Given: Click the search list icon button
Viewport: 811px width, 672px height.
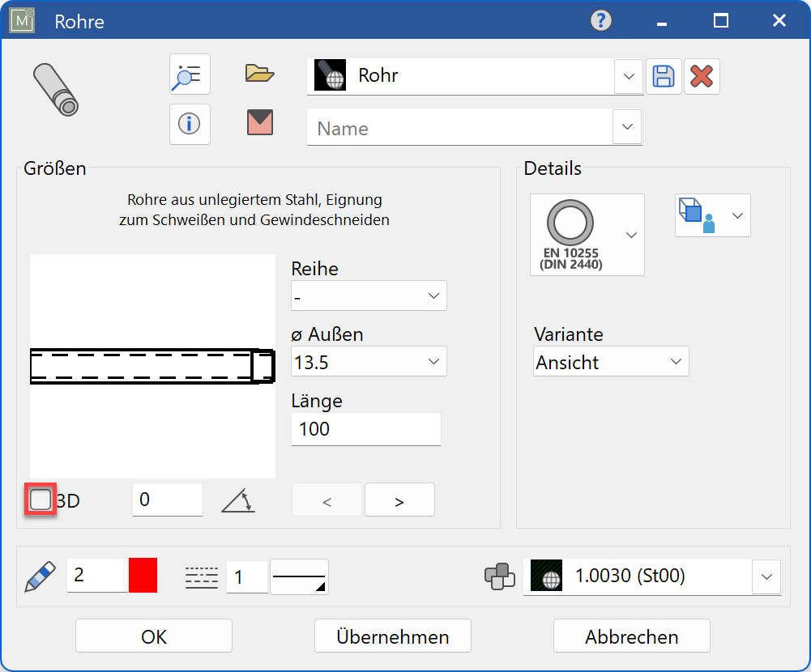Looking at the screenshot, I should [x=190, y=75].
